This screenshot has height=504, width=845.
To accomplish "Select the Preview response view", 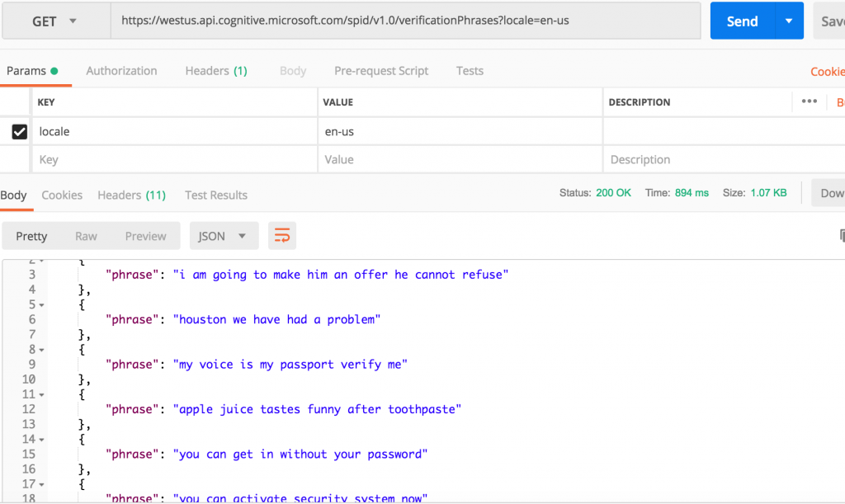I will click(145, 236).
